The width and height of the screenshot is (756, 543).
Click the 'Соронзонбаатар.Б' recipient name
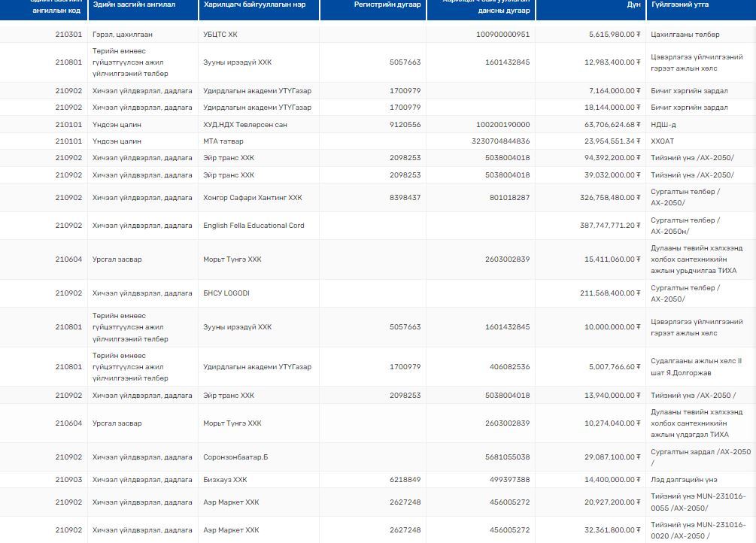point(235,457)
